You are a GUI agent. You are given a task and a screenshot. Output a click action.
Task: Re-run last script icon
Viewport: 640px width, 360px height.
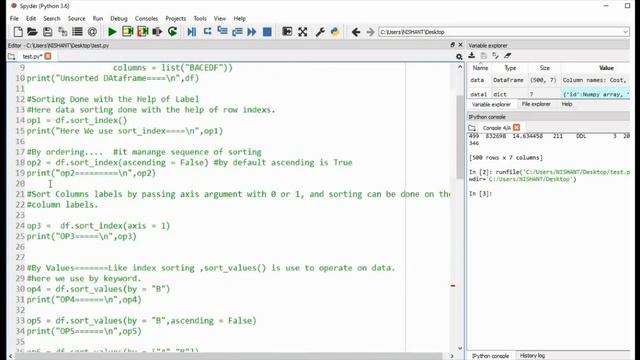point(172,32)
